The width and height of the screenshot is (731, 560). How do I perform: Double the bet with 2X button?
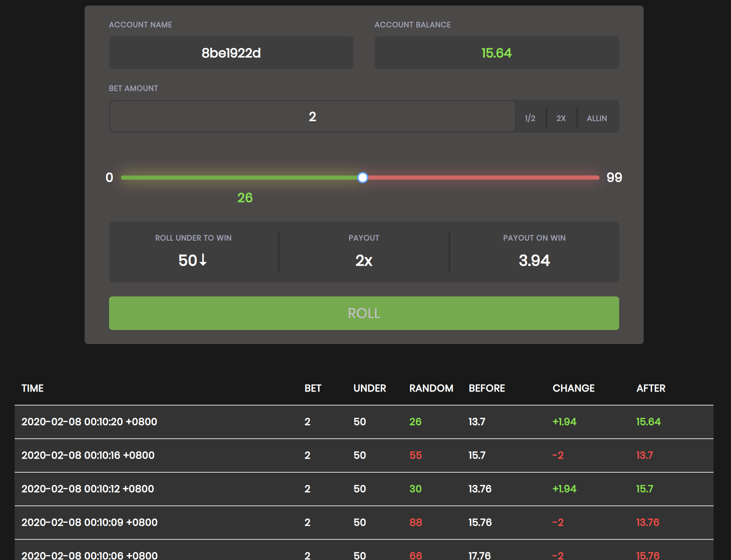coord(561,118)
